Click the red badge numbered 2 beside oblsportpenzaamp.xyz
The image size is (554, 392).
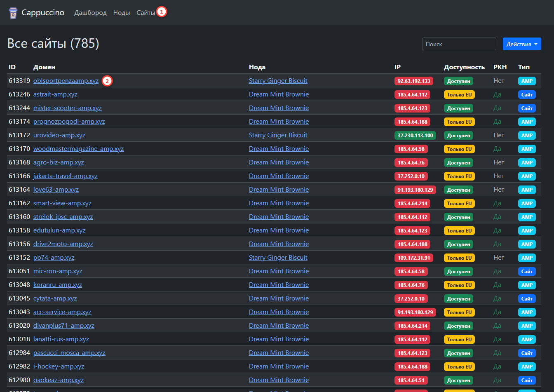[x=107, y=81]
